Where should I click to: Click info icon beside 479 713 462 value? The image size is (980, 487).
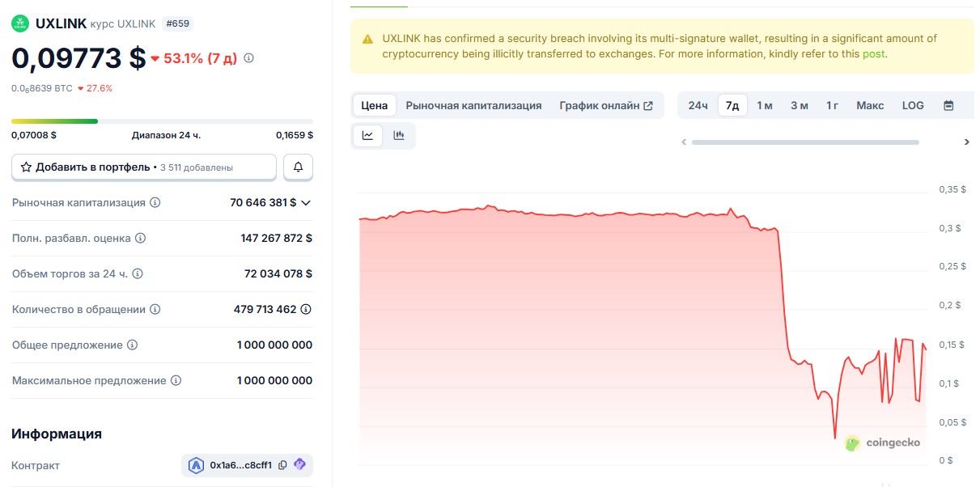[x=306, y=310]
